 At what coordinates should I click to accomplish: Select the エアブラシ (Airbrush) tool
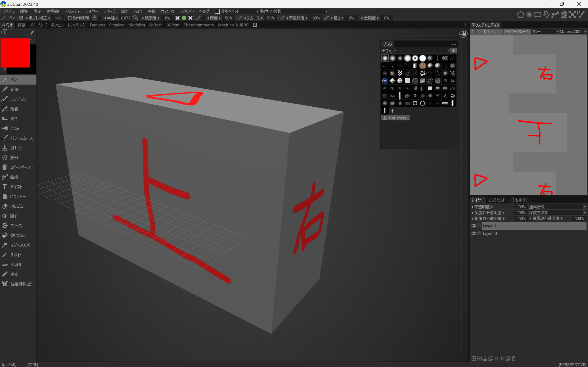(17, 99)
